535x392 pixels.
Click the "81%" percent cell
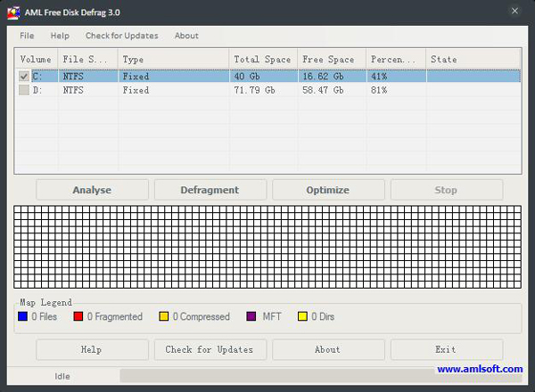(379, 90)
